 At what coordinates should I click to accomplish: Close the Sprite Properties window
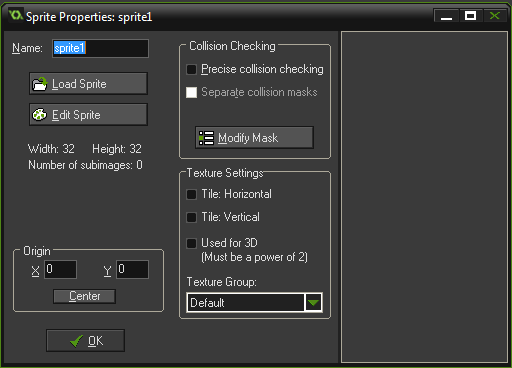click(x=495, y=16)
